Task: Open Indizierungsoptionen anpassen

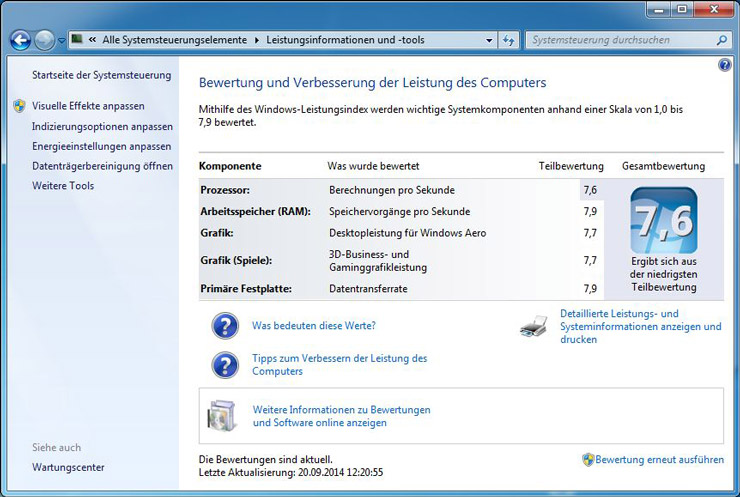Action: pos(102,126)
